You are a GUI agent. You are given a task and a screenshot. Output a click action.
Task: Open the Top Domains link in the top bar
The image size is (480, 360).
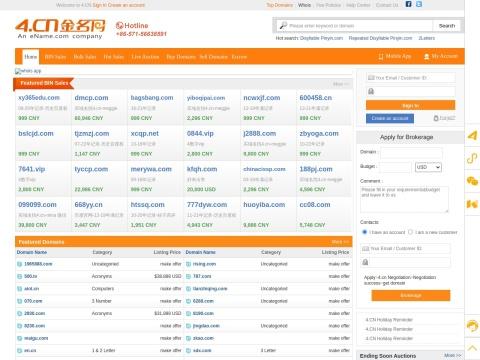279,5
